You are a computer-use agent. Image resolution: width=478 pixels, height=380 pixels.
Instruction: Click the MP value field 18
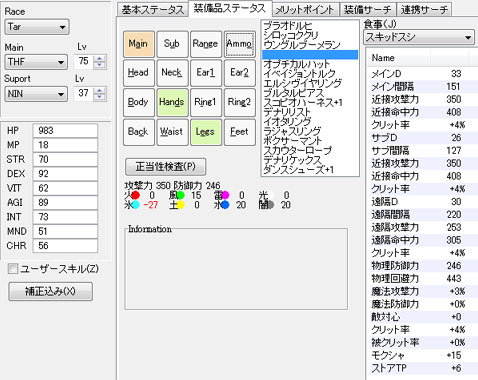[x=65, y=145]
